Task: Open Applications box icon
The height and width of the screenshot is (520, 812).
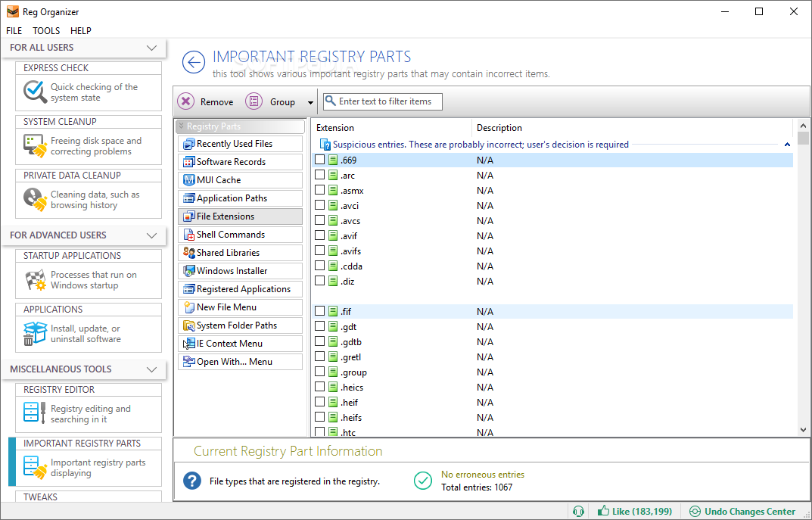Action: 36,334
